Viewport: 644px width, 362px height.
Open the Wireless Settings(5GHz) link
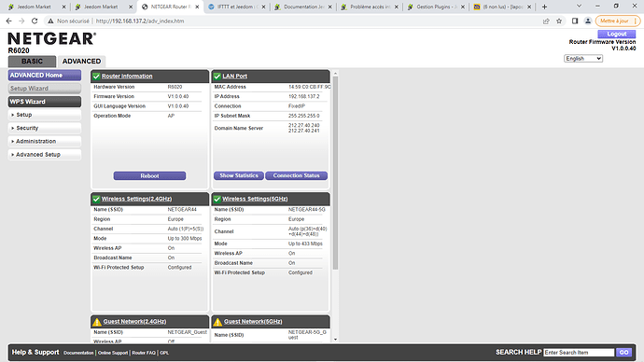(x=255, y=199)
